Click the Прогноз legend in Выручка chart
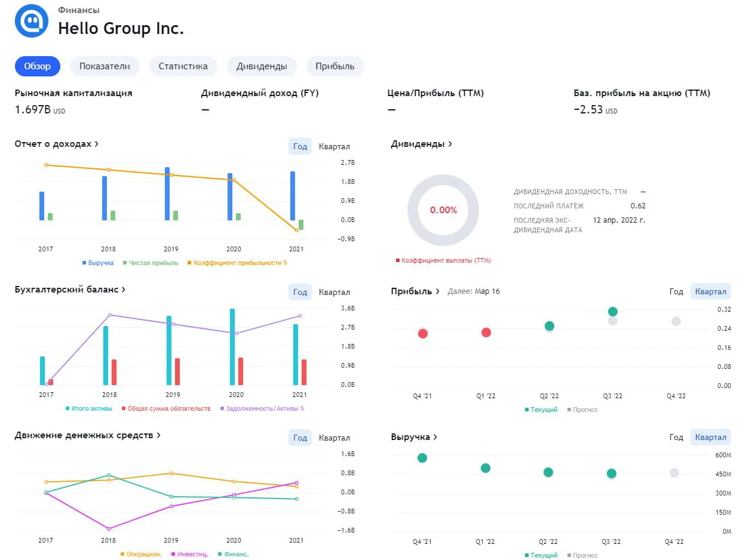 (582, 555)
